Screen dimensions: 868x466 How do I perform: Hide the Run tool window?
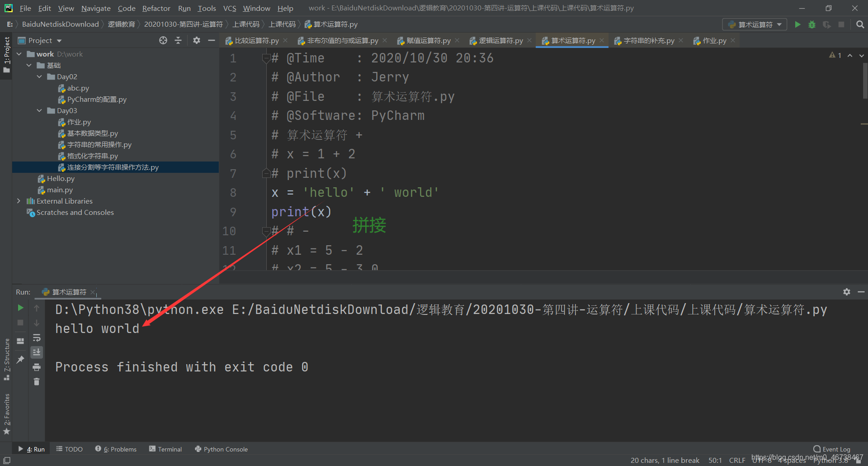click(x=861, y=292)
